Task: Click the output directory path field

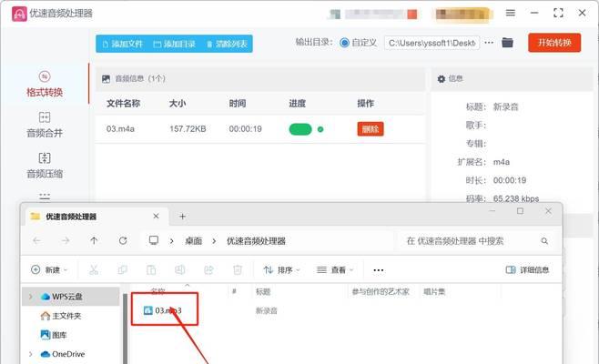Action: coord(431,43)
